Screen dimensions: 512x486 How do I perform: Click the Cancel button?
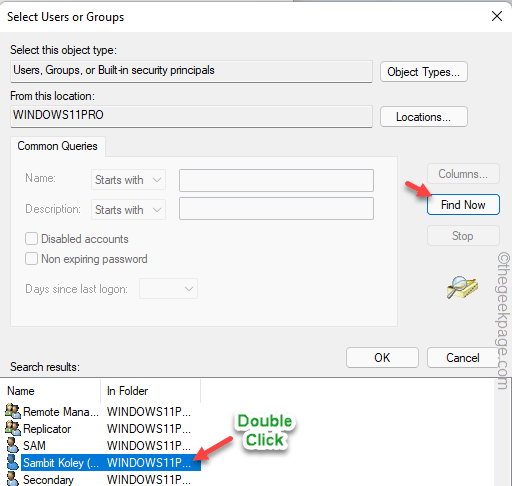pos(463,358)
